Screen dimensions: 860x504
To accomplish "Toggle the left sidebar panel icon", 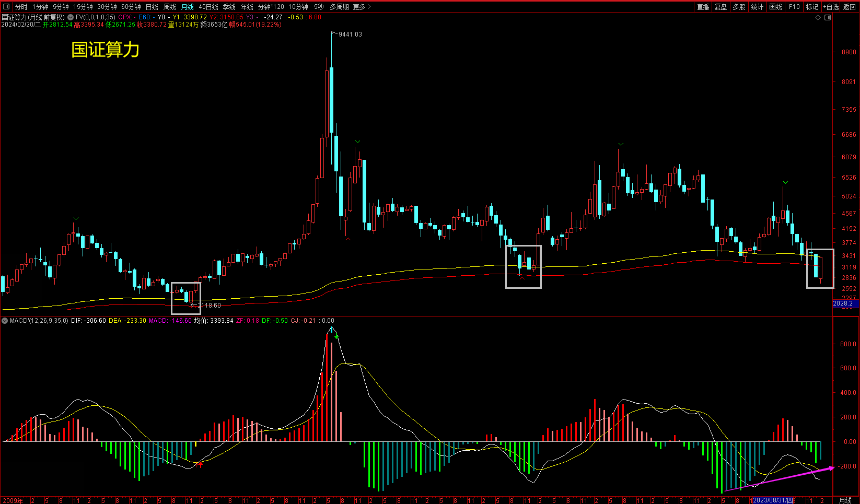I will tap(6, 7).
